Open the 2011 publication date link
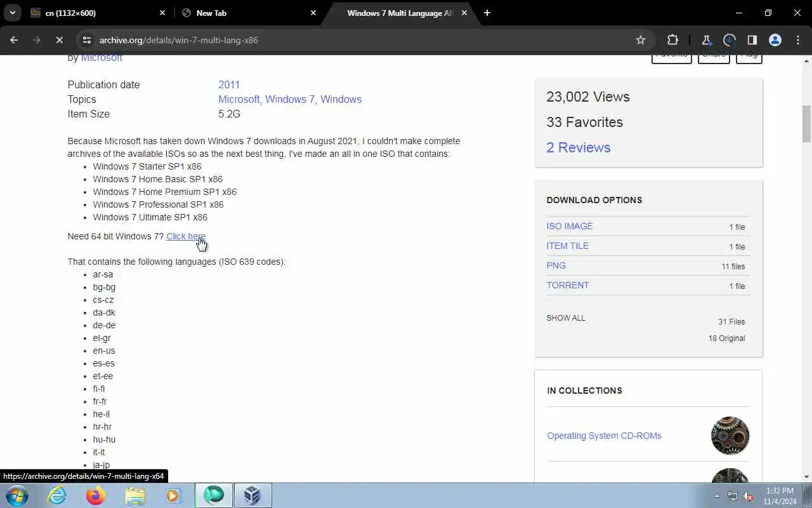812x508 pixels. tap(229, 84)
